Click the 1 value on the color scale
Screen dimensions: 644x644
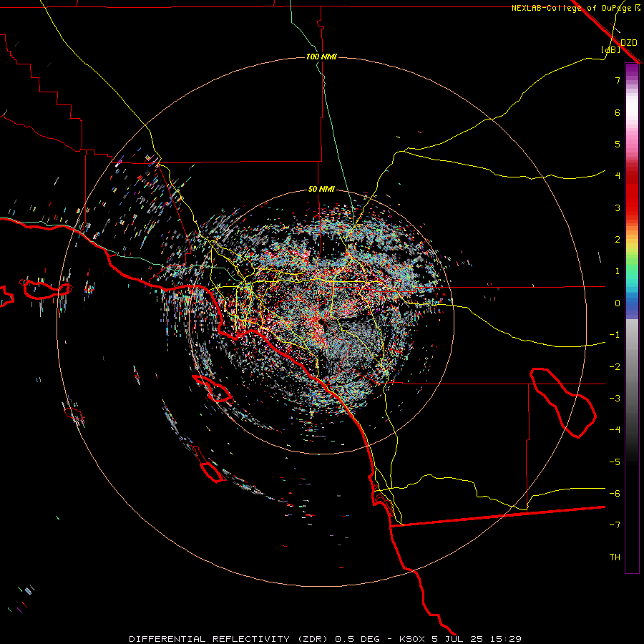point(618,271)
